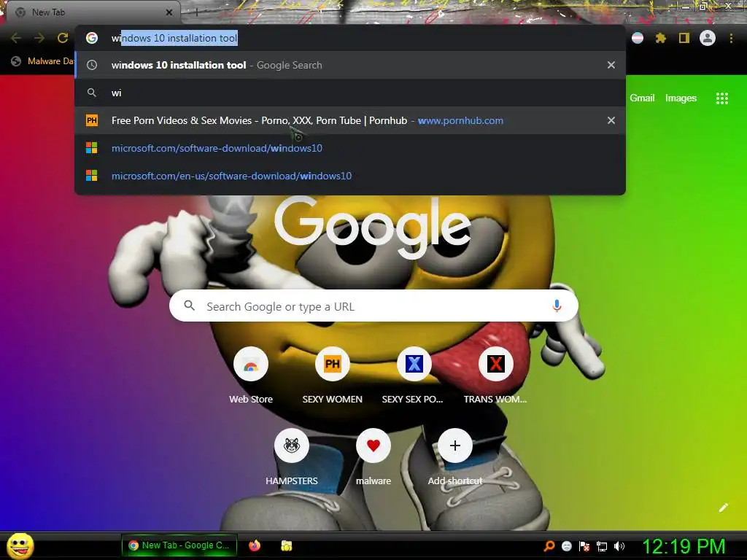Open the network tray icon

point(602,546)
